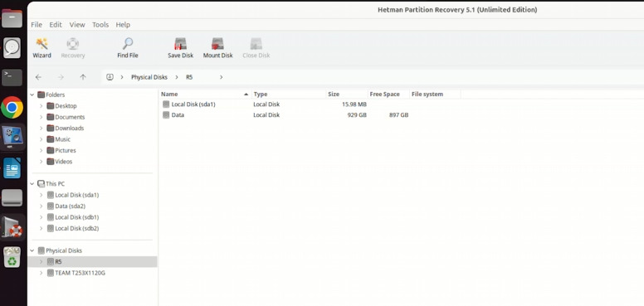644x306 pixels.
Task: Open the Help menu
Action: tap(123, 25)
